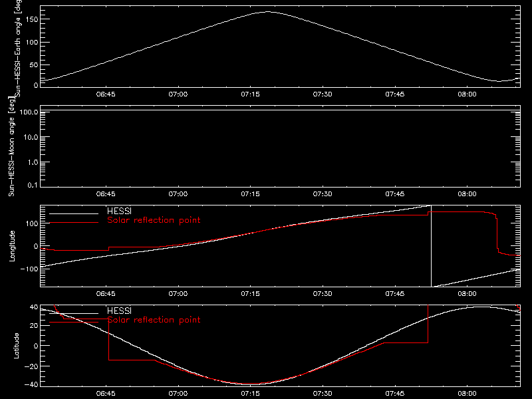
Task: Select the 150 tick on Earth angle plot
Action: pyautogui.click(x=31, y=19)
